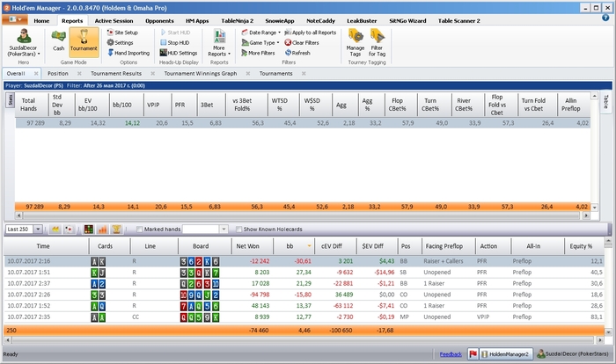Switch game mode to Cash
This screenshot has width=616, height=364.
click(x=59, y=40)
